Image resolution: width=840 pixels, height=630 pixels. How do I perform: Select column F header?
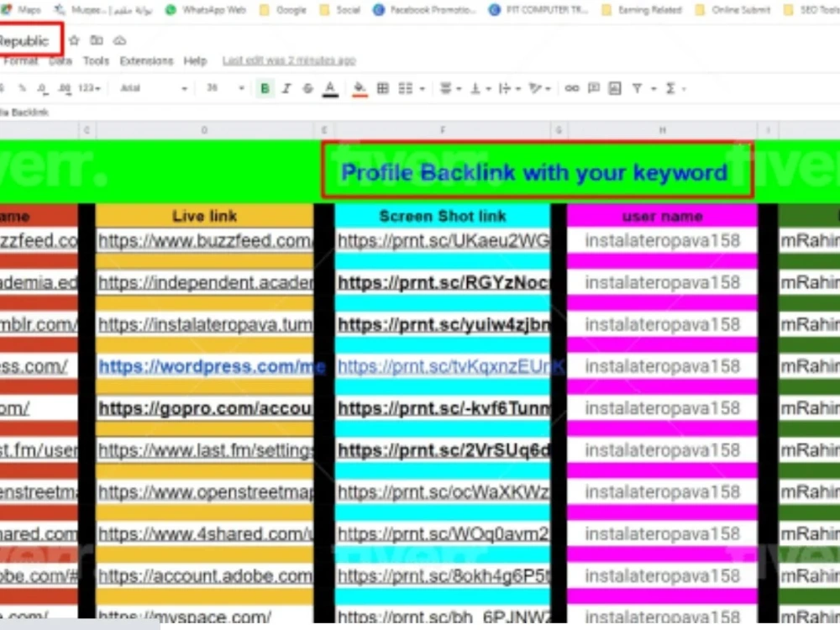pyautogui.click(x=443, y=130)
